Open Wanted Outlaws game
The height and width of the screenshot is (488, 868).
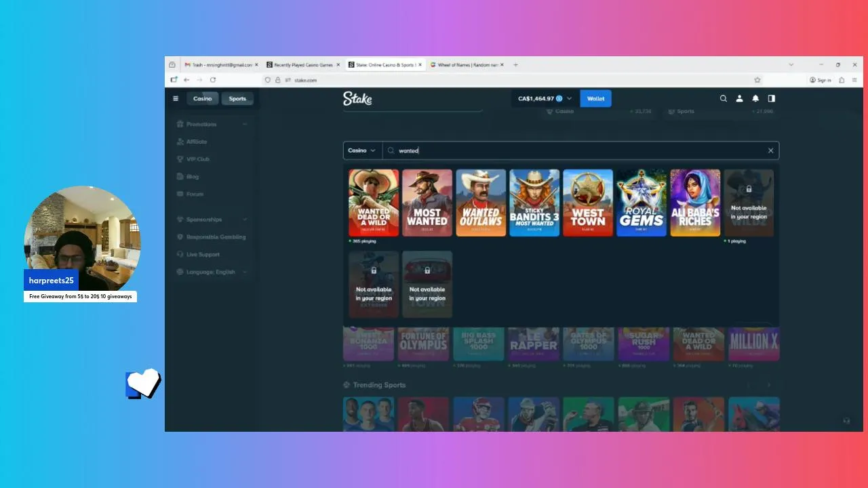tap(481, 203)
